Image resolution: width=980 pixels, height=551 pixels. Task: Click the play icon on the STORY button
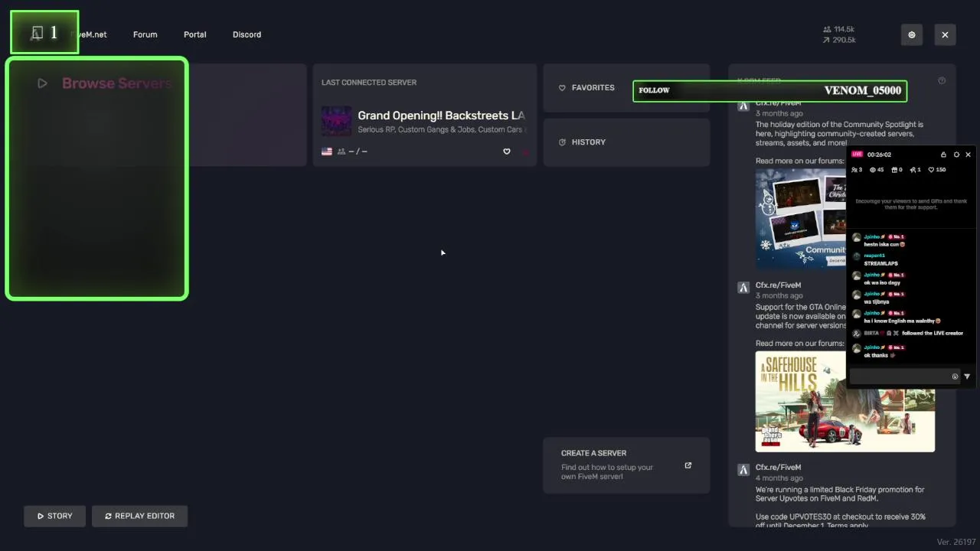click(41, 516)
